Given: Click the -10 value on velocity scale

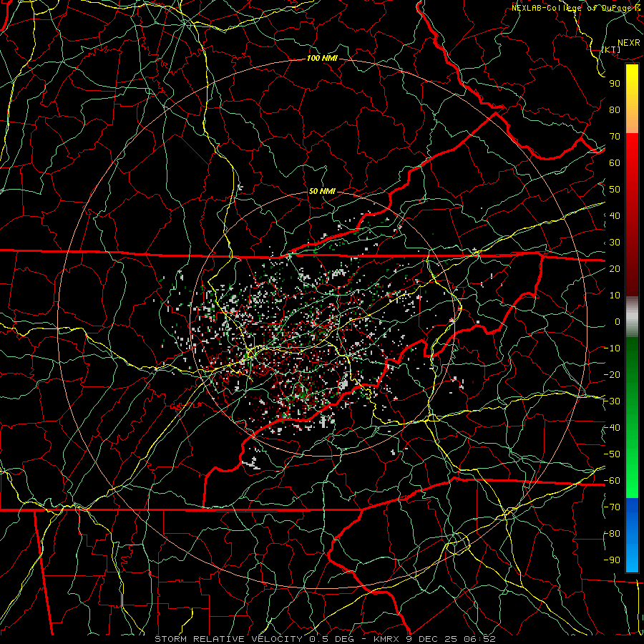Looking at the screenshot, I should pyautogui.click(x=612, y=348).
